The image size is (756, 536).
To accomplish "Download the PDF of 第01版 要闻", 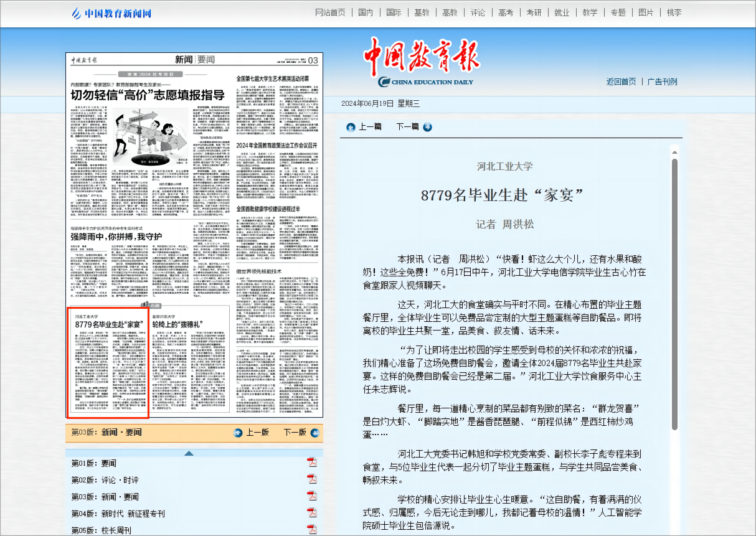I will coord(311,463).
